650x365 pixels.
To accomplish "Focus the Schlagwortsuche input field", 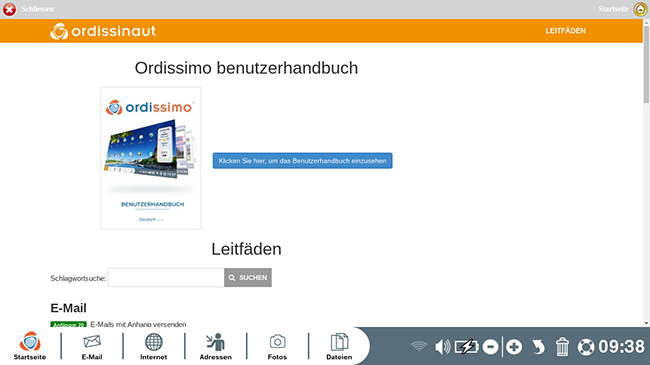I will [166, 277].
